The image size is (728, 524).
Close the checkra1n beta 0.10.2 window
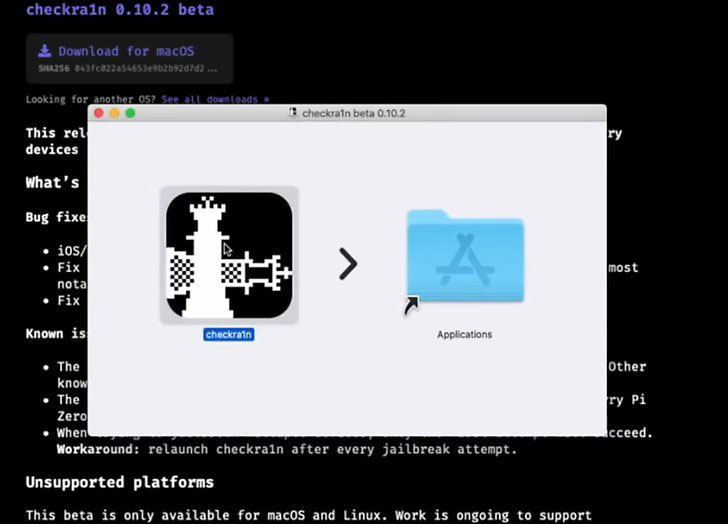pos(99,113)
